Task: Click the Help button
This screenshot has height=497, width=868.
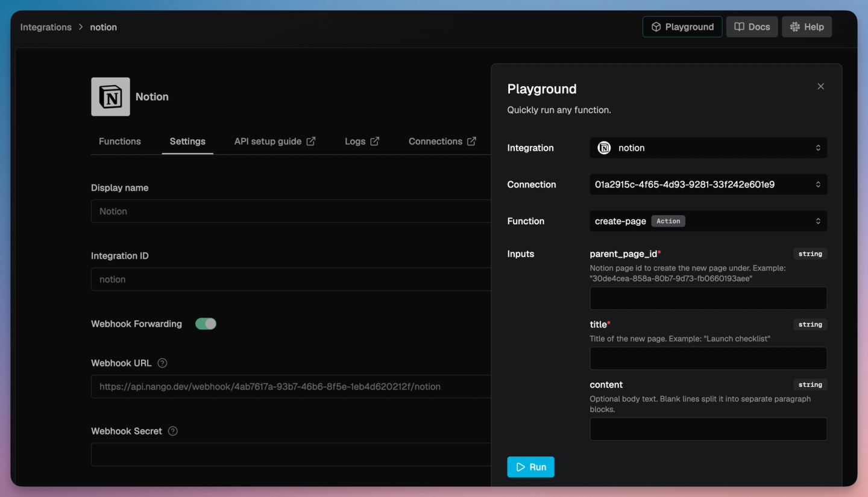Action: pyautogui.click(x=807, y=27)
